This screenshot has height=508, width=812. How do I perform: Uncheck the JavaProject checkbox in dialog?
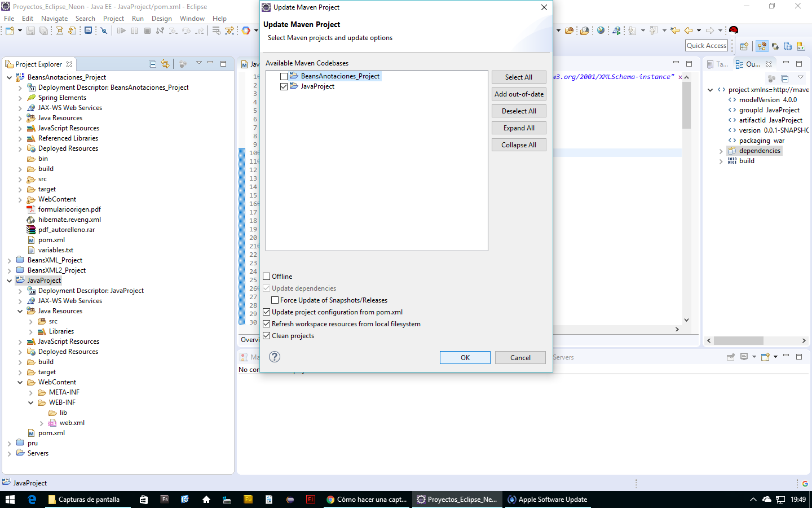coord(284,86)
